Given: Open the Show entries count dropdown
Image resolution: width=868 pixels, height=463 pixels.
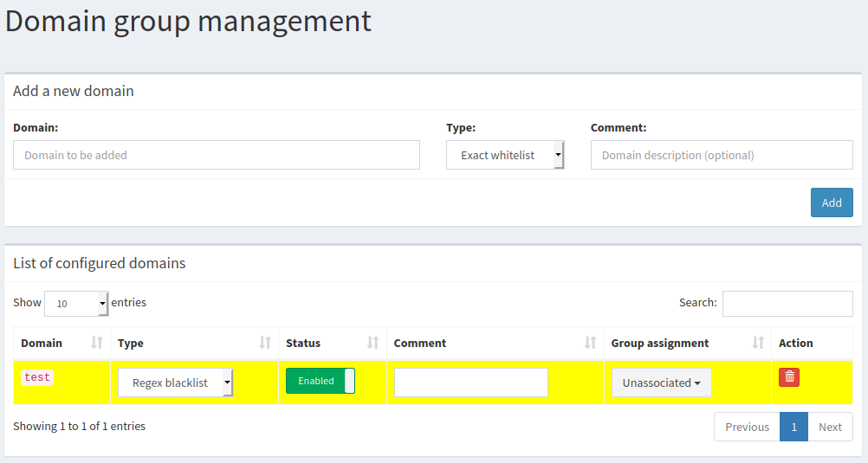Looking at the screenshot, I should pos(76,304).
